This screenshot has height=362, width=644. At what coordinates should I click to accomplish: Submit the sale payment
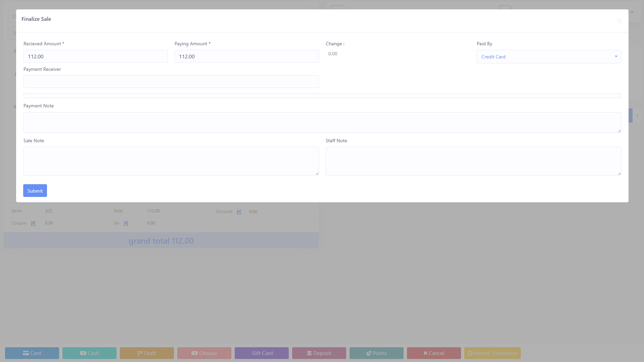(x=35, y=191)
